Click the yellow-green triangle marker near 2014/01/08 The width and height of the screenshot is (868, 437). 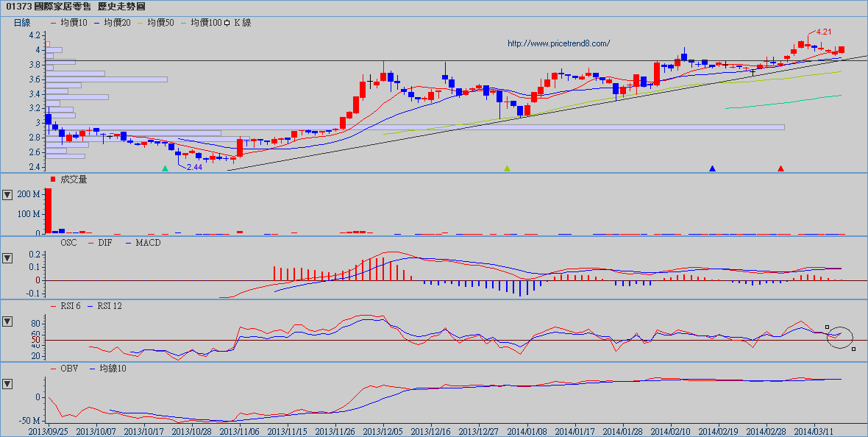click(507, 168)
